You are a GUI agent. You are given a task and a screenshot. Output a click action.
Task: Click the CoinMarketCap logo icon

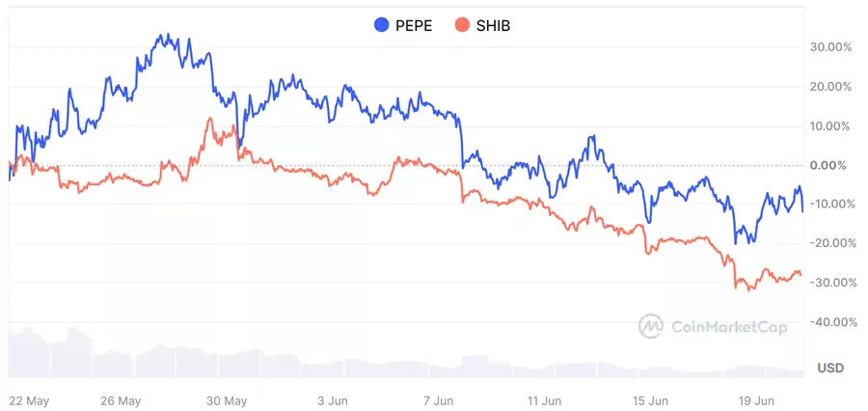point(651,326)
